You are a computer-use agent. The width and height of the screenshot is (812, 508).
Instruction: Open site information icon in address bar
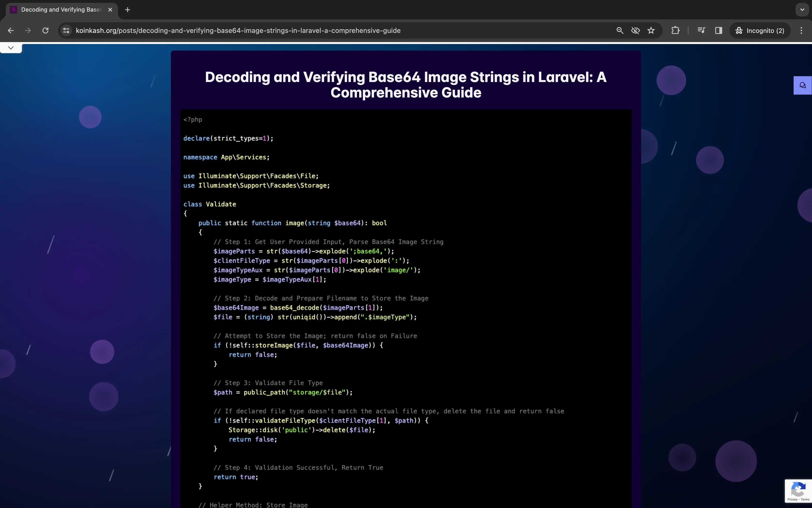66,30
